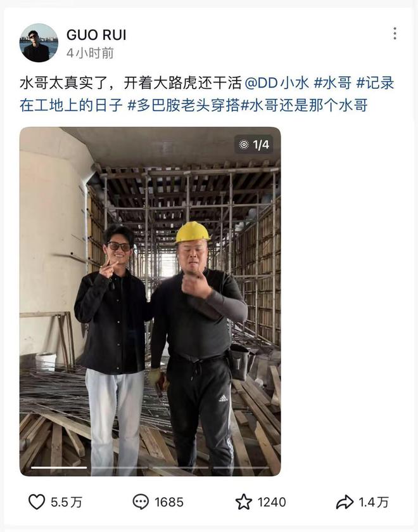Screen dimensions: 418x532
Task: Click the 1240 favorites count
Action: tap(272, 502)
